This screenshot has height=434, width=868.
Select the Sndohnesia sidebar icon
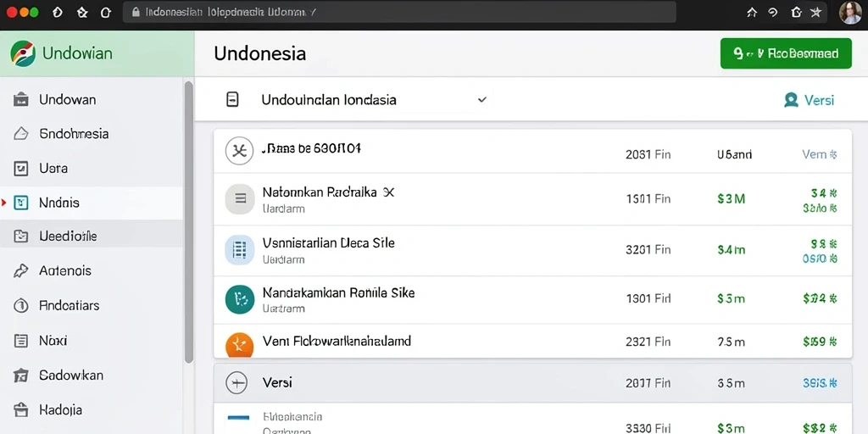21,133
